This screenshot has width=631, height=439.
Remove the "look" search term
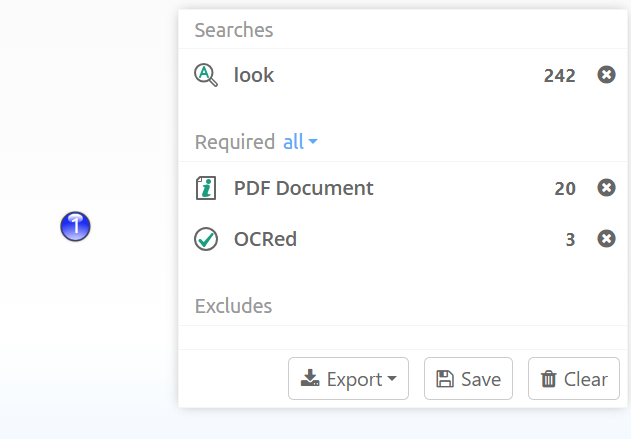(x=606, y=75)
